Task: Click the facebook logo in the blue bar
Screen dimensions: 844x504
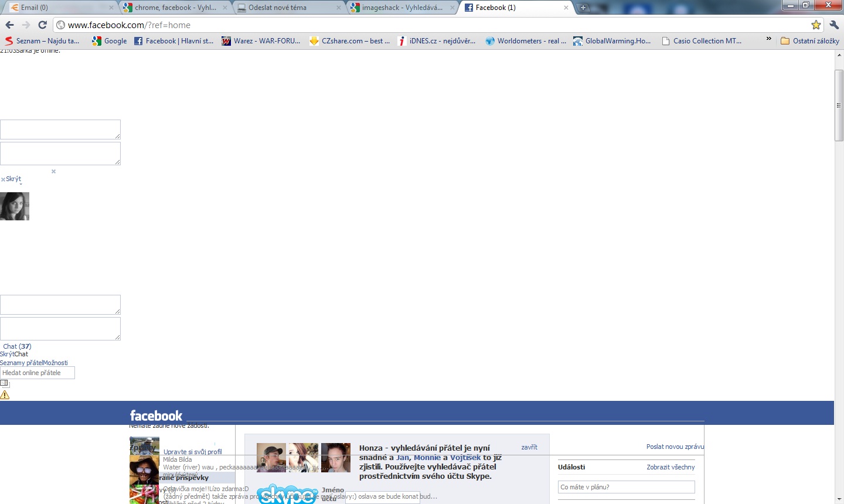Action: coord(156,416)
